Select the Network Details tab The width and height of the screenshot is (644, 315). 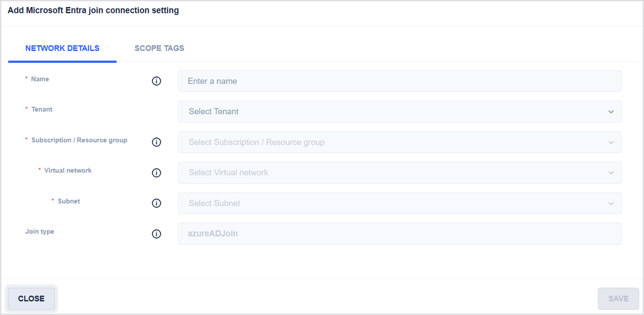tap(62, 48)
